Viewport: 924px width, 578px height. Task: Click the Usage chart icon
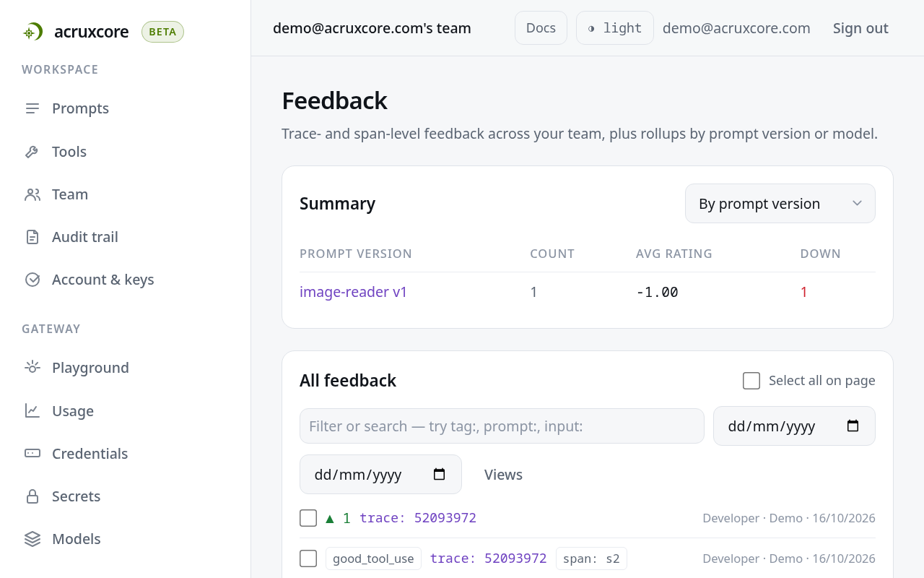tap(32, 411)
